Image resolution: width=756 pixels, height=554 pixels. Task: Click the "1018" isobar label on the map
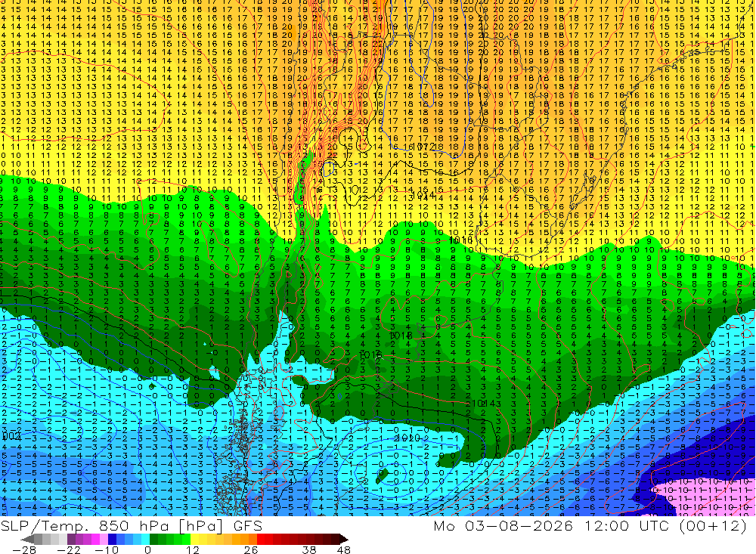400,336
